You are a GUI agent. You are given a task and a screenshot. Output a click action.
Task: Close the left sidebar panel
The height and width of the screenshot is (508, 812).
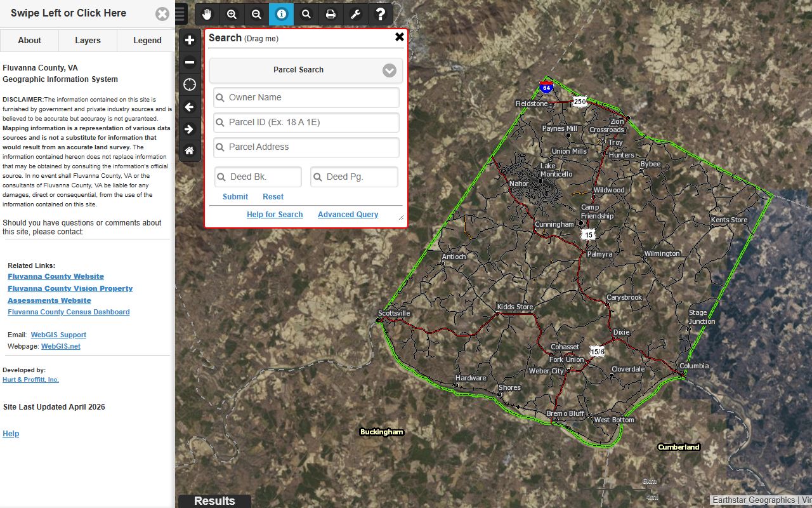point(162,14)
